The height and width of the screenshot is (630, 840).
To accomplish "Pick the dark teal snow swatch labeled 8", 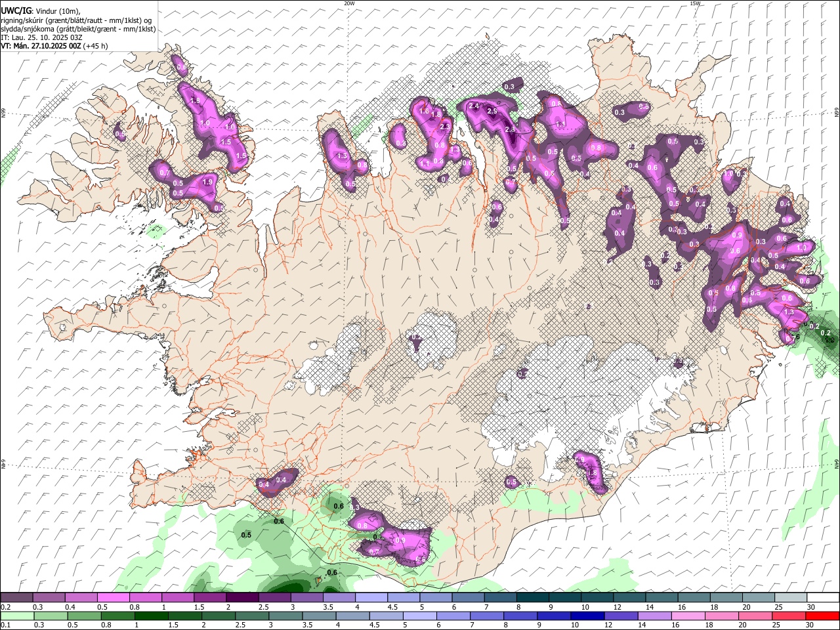I will [532, 598].
